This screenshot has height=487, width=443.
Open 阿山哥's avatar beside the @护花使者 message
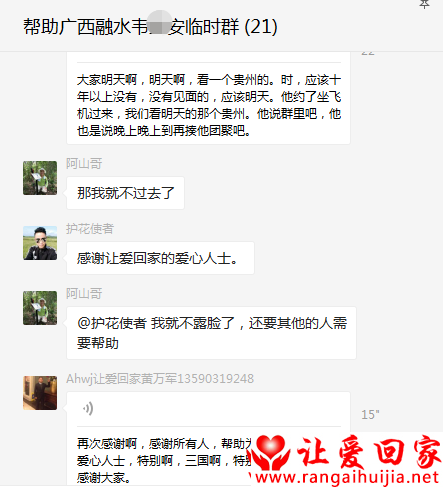coord(40,308)
